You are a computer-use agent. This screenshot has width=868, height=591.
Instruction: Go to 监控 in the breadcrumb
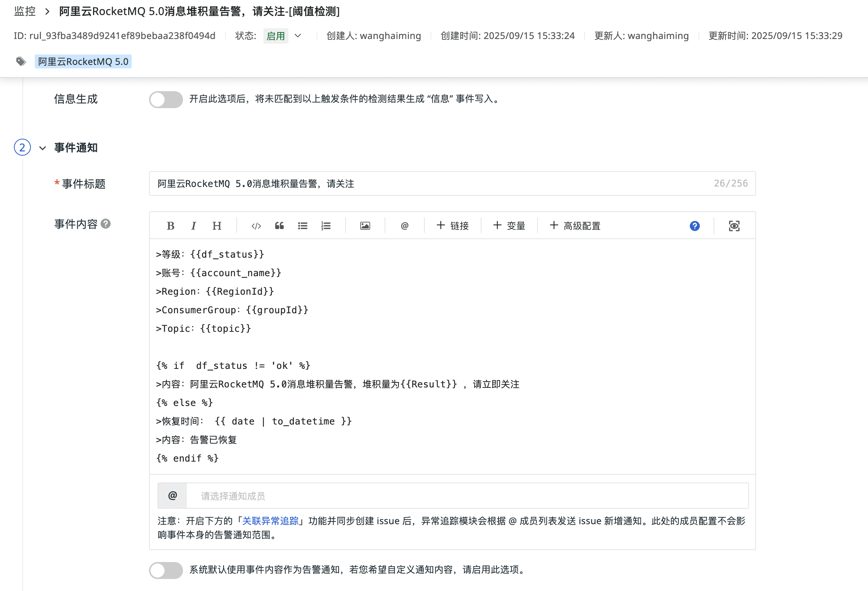[x=25, y=11]
